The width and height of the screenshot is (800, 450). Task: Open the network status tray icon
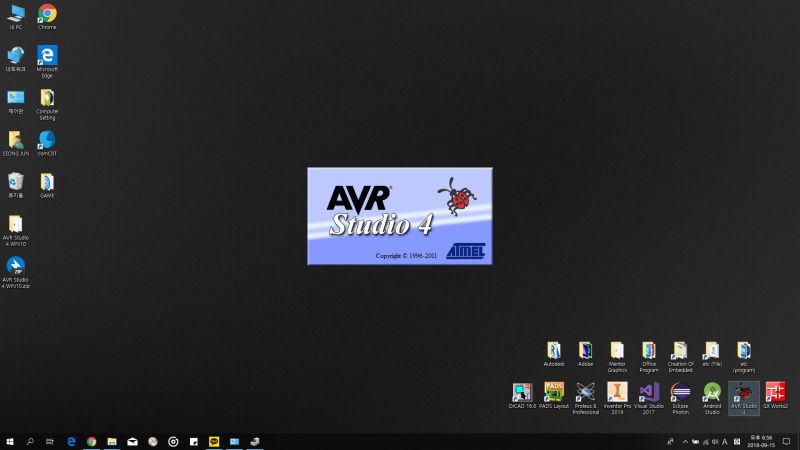click(x=706, y=442)
